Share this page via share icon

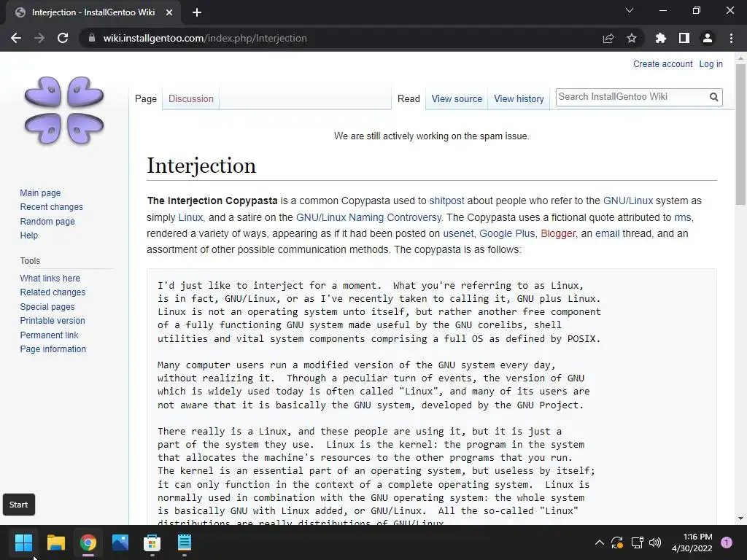(608, 38)
